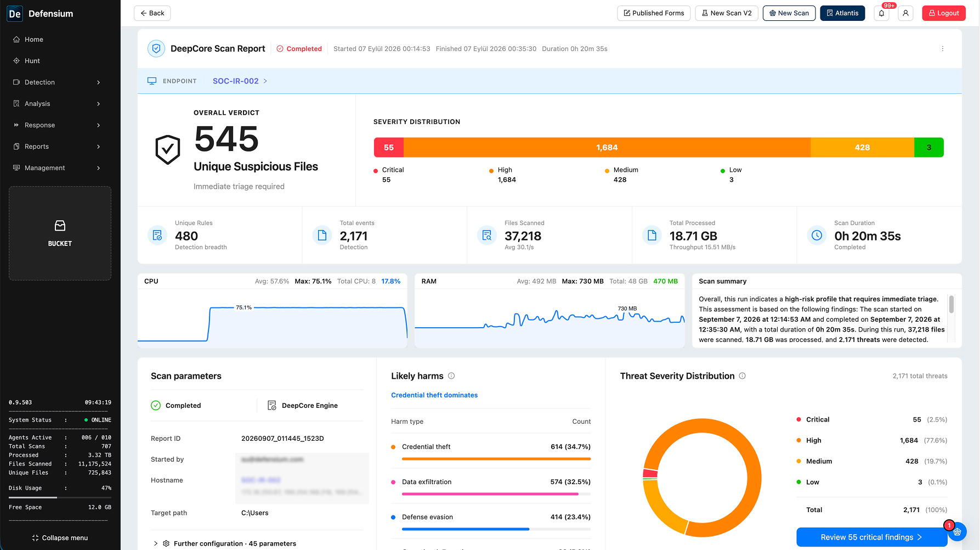Click the Data exfiltration harm row
Image resolution: width=980 pixels, height=550 pixels.
491,486
